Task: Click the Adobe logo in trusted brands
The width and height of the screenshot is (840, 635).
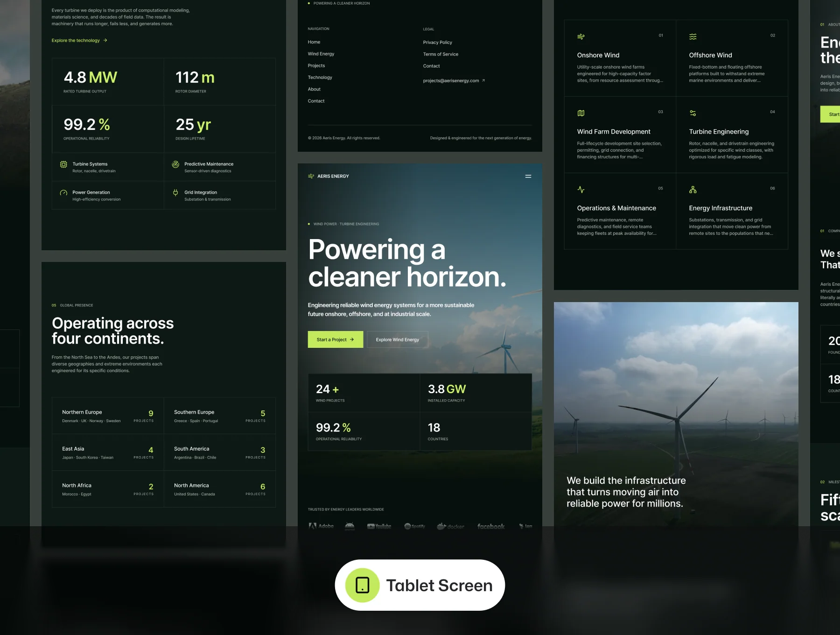Action: click(x=321, y=526)
